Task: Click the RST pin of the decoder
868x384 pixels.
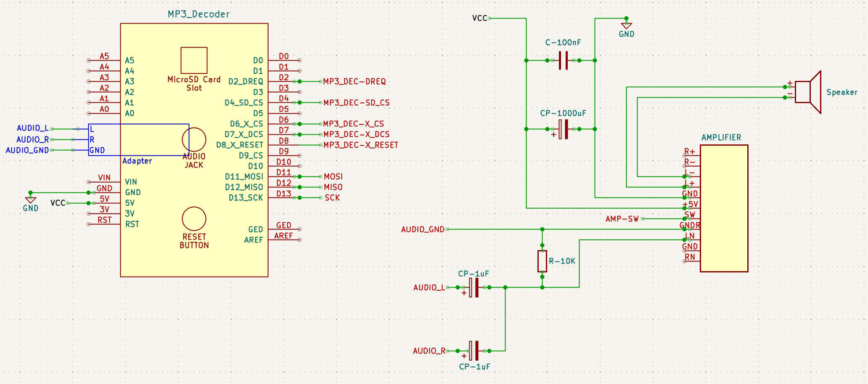Action: click(104, 223)
